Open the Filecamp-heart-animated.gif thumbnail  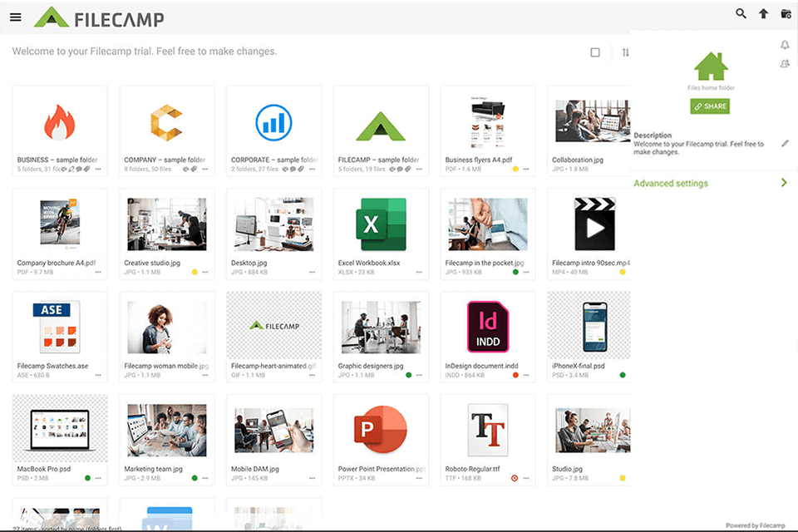[x=273, y=326]
